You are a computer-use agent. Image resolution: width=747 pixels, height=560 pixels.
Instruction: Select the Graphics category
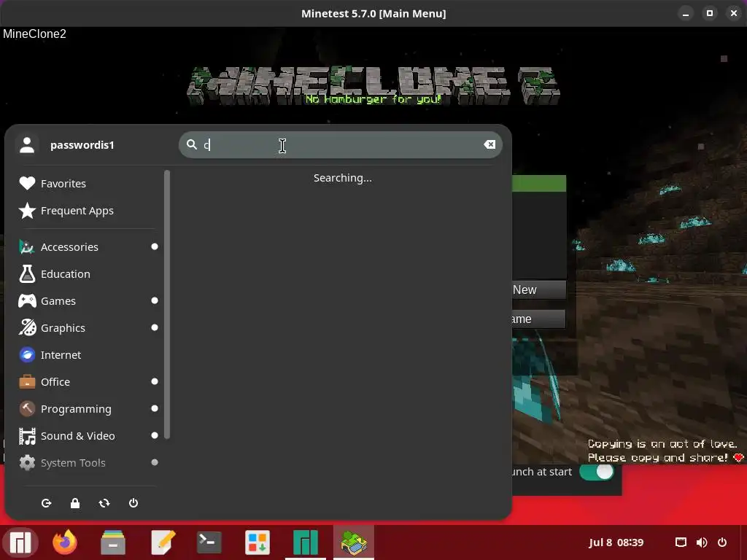pos(88,327)
